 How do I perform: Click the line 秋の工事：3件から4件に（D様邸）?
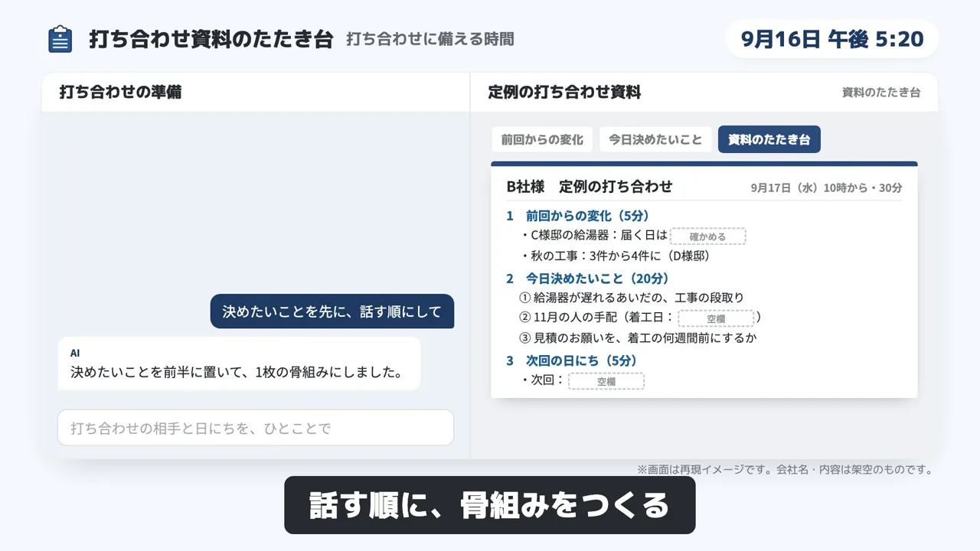click(616, 256)
